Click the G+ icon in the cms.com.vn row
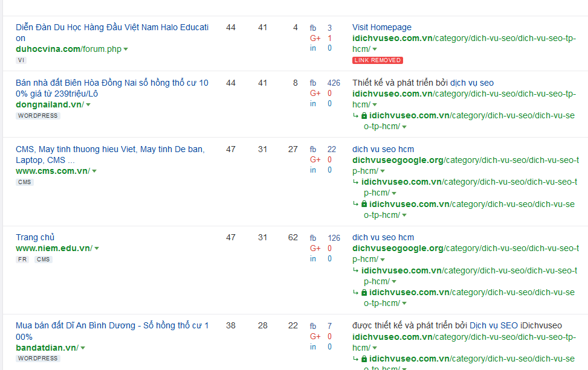The image size is (588, 370). (x=315, y=159)
